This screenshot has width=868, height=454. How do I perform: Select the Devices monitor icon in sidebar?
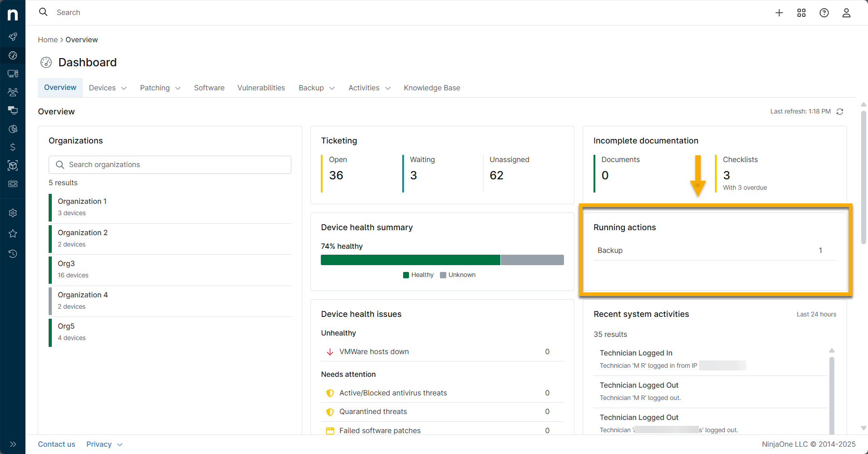[13, 73]
